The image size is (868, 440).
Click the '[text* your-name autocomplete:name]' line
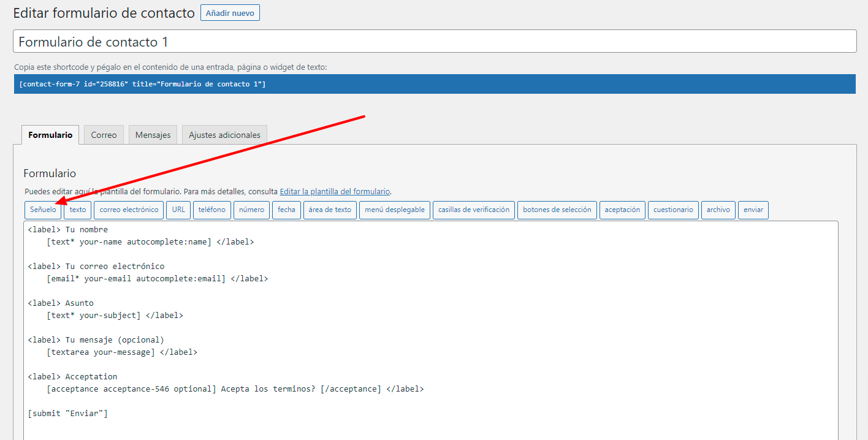[150, 242]
